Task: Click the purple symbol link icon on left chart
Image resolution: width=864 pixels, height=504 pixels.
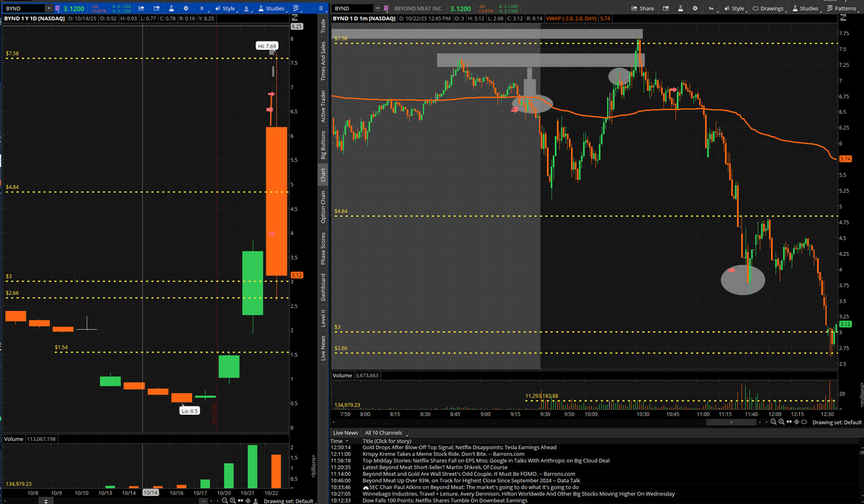Action: click(58, 8)
